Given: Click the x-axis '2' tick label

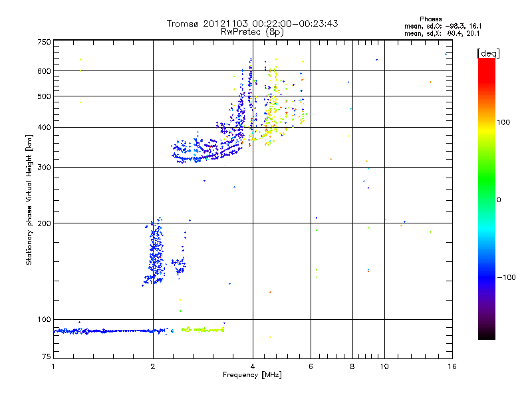Looking at the screenshot, I should (153, 366).
